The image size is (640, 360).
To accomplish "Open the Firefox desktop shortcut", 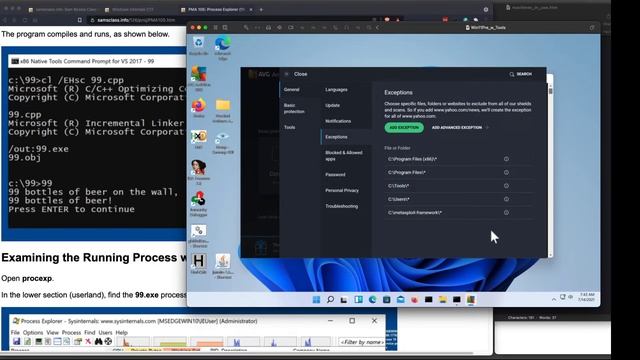I will pos(199,108).
